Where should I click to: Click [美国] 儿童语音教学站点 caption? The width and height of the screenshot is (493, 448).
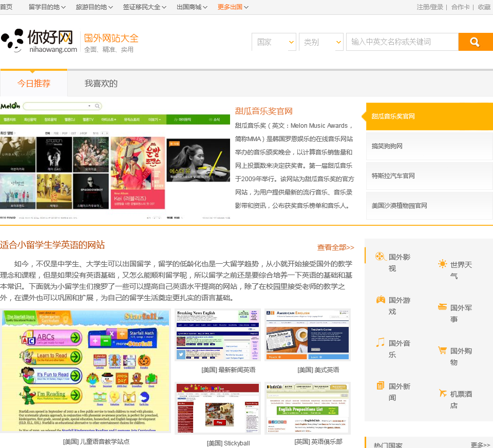coord(96,441)
